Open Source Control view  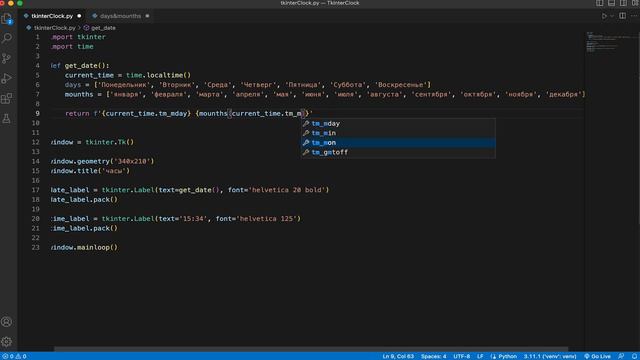(7, 58)
